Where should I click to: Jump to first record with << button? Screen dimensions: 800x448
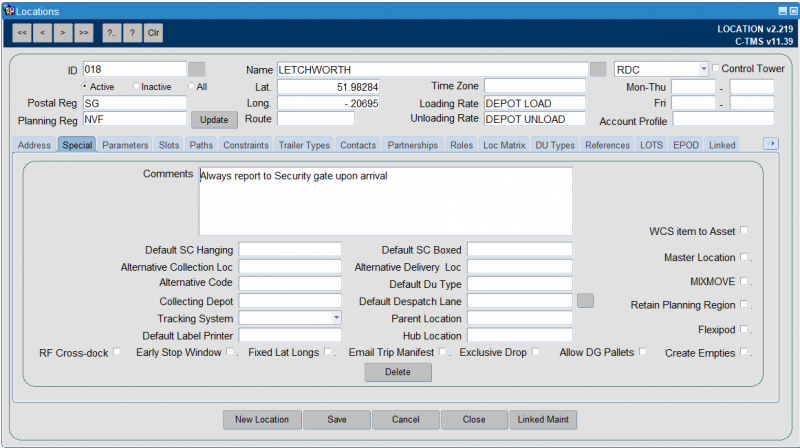click(x=22, y=33)
